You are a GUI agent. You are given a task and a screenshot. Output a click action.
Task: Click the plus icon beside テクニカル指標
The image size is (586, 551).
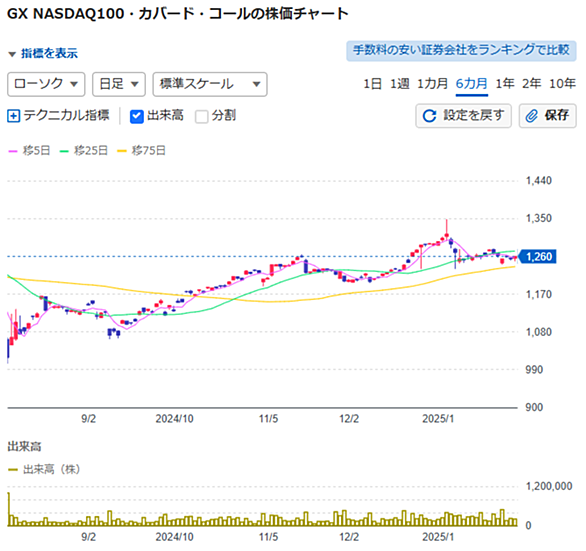point(13,116)
